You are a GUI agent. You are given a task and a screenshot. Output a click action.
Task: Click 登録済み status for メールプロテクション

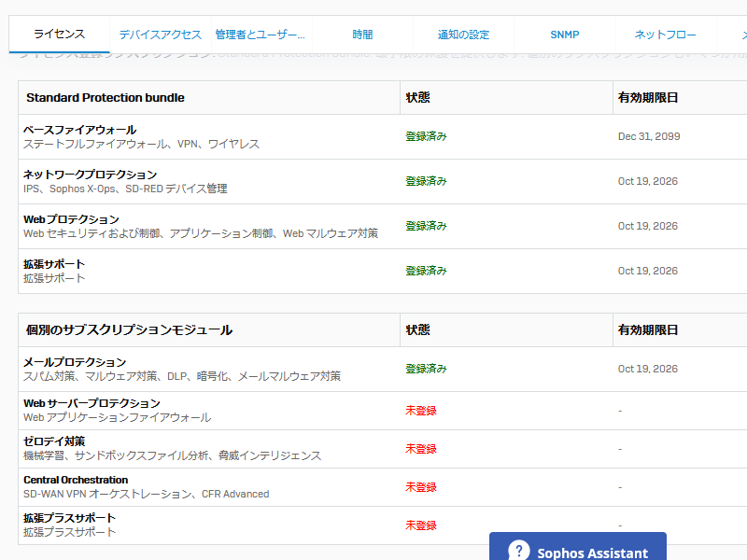(426, 369)
